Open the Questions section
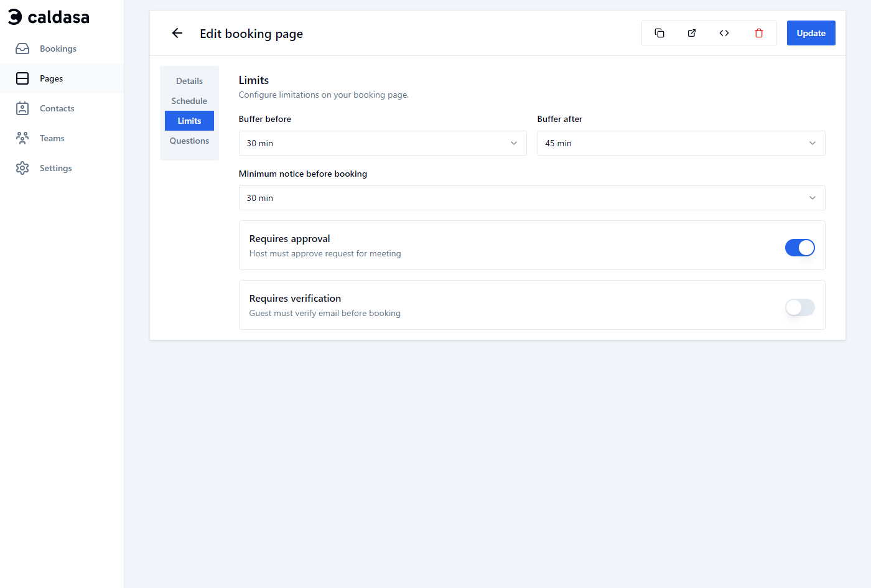 coord(189,140)
